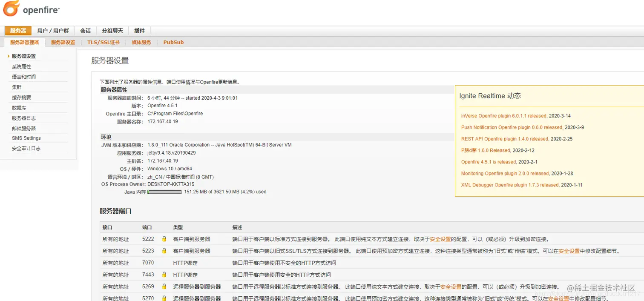
Task: Open the 媒体服务 sub-tab
Action: [x=141, y=42]
